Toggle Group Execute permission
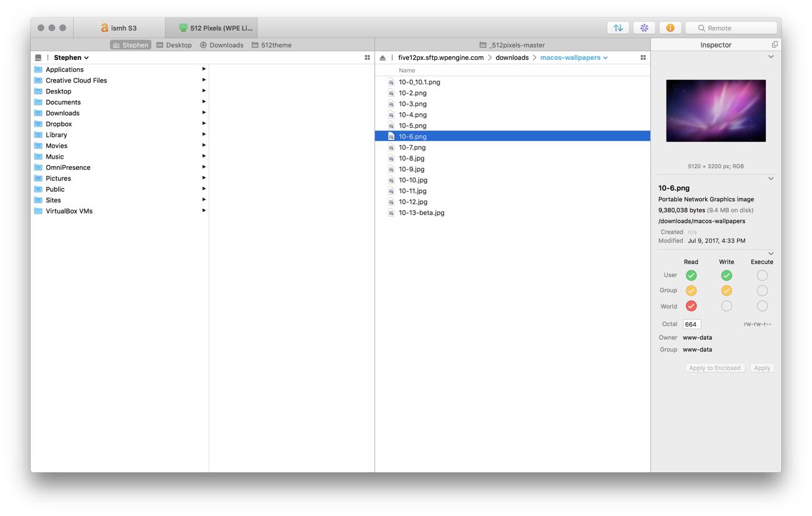Viewport: 812px width, 516px height. [x=762, y=290]
